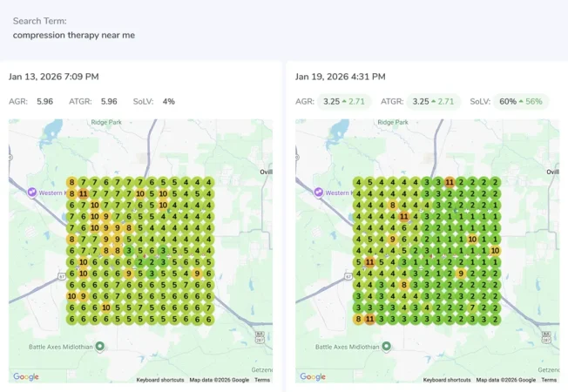Open the Terms link on right map
Viewport: 568px width, 392px height.
point(549,380)
